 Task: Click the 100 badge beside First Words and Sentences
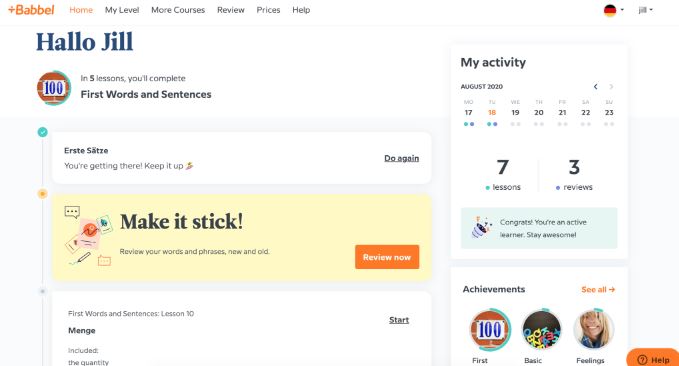coord(54,88)
